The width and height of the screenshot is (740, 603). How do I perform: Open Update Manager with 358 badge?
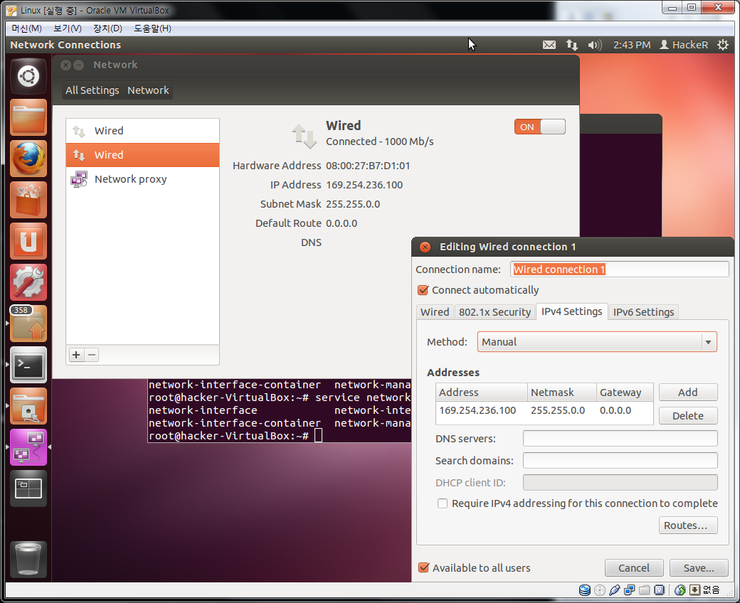[x=28, y=324]
